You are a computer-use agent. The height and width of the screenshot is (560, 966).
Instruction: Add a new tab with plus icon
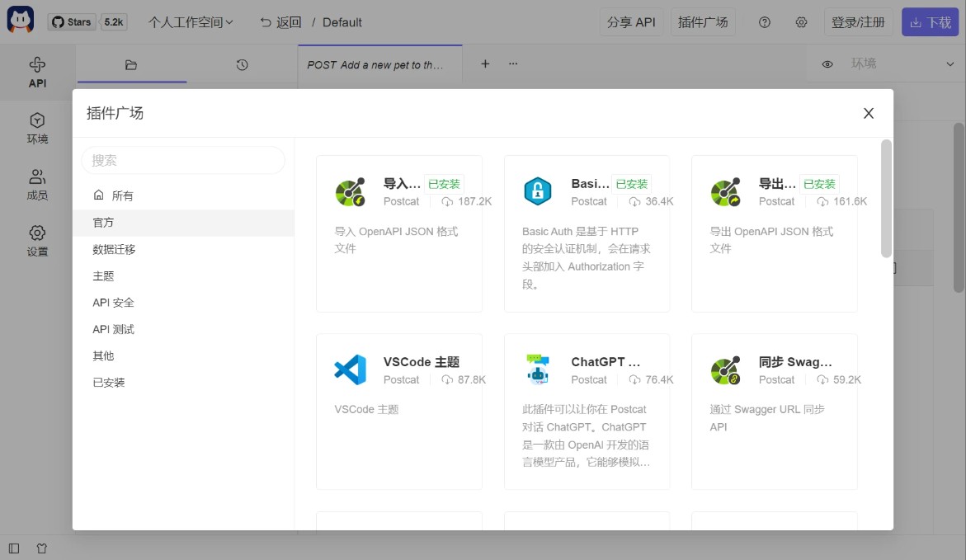point(485,64)
